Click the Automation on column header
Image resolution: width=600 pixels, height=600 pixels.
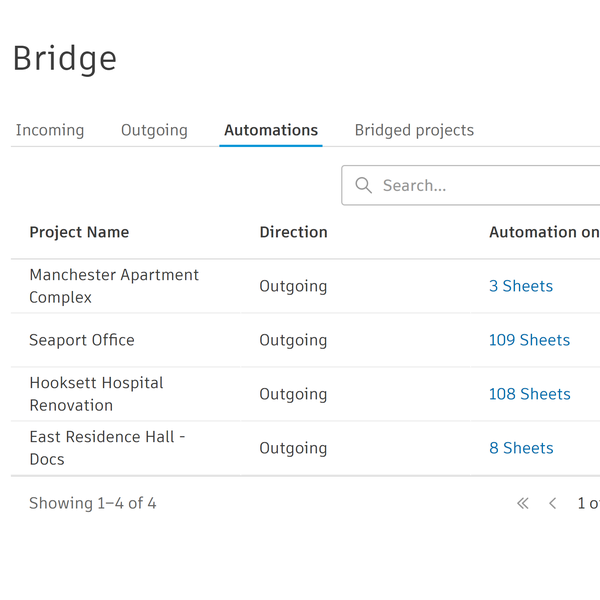point(543,232)
